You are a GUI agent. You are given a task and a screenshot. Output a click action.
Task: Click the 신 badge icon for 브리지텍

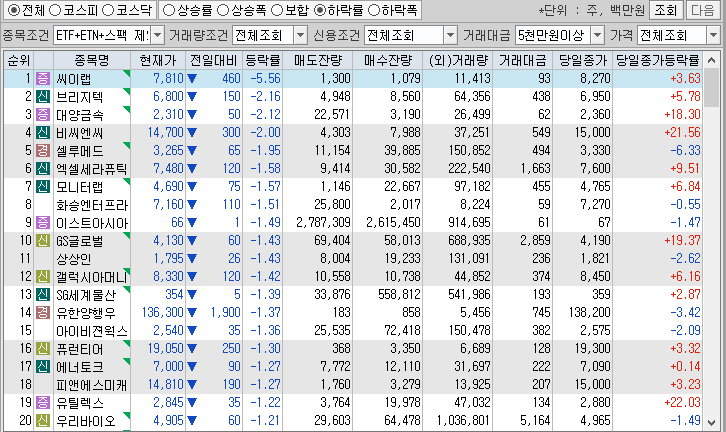pos(43,97)
